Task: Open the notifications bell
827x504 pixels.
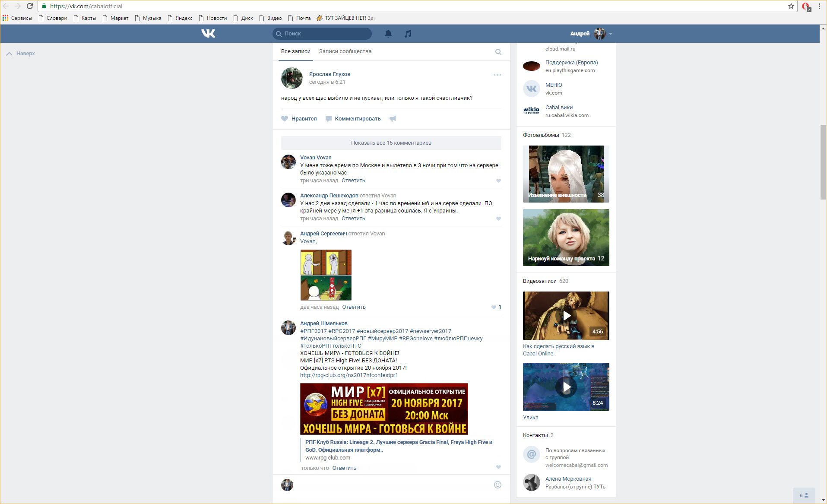Action: pos(388,34)
